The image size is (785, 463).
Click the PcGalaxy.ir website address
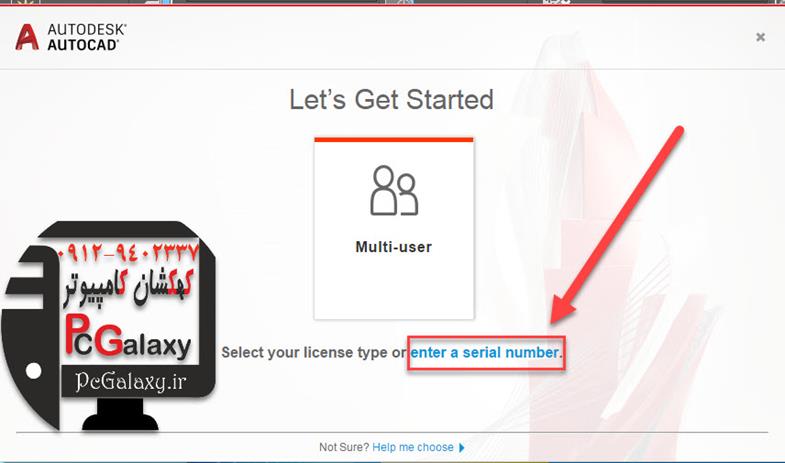131,382
